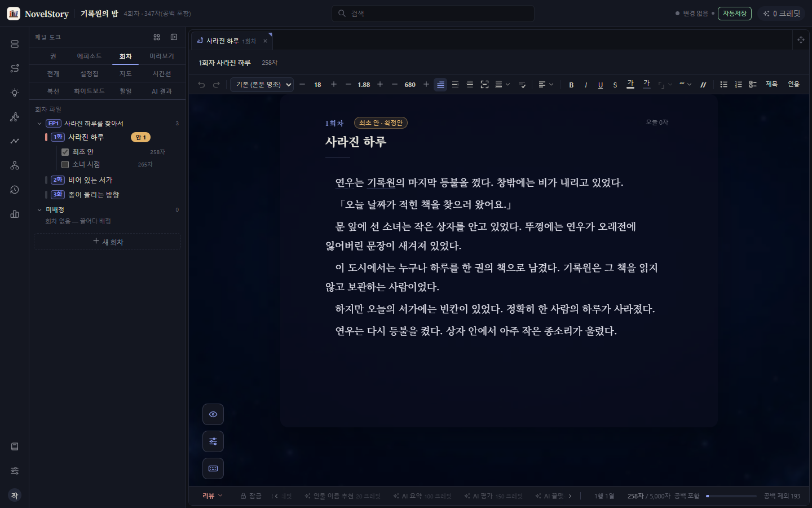
Task: Uncheck the 최초 안 draft checkbox
Action: click(x=65, y=152)
